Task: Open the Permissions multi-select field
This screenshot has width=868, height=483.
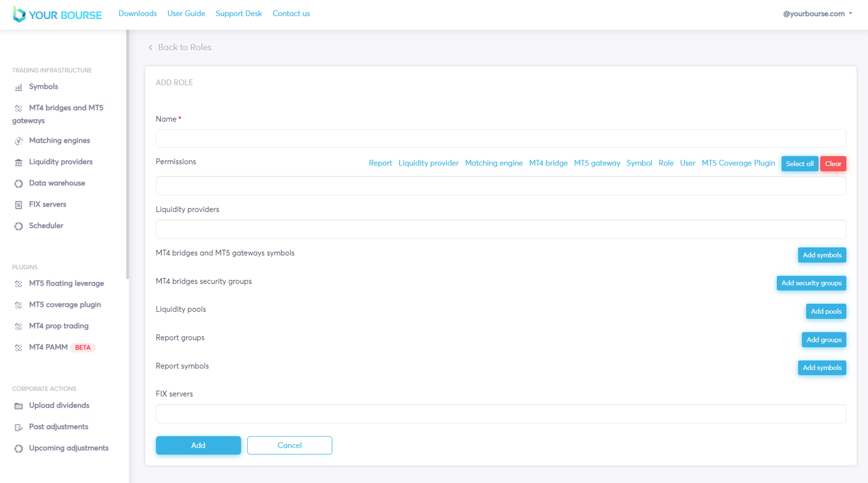Action: click(x=500, y=186)
